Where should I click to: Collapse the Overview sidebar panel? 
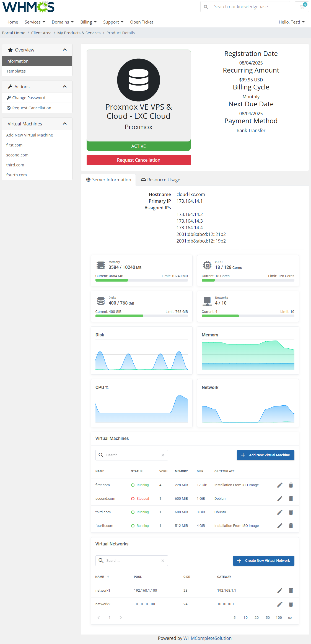(x=65, y=50)
